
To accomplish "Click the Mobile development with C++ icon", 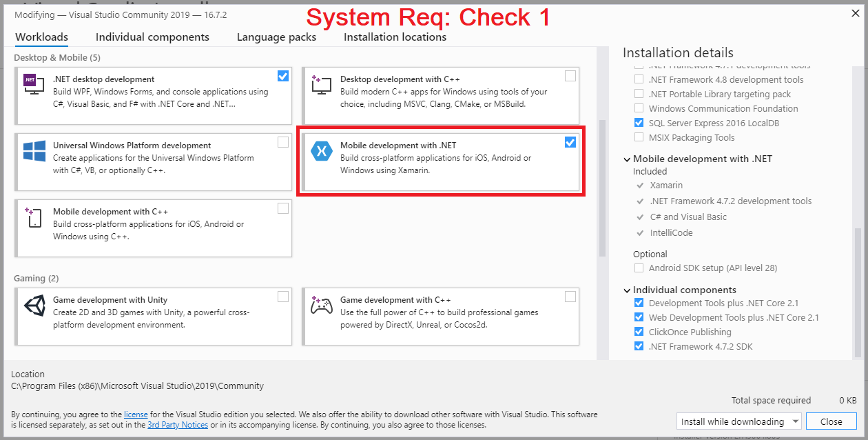I will click(x=34, y=217).
